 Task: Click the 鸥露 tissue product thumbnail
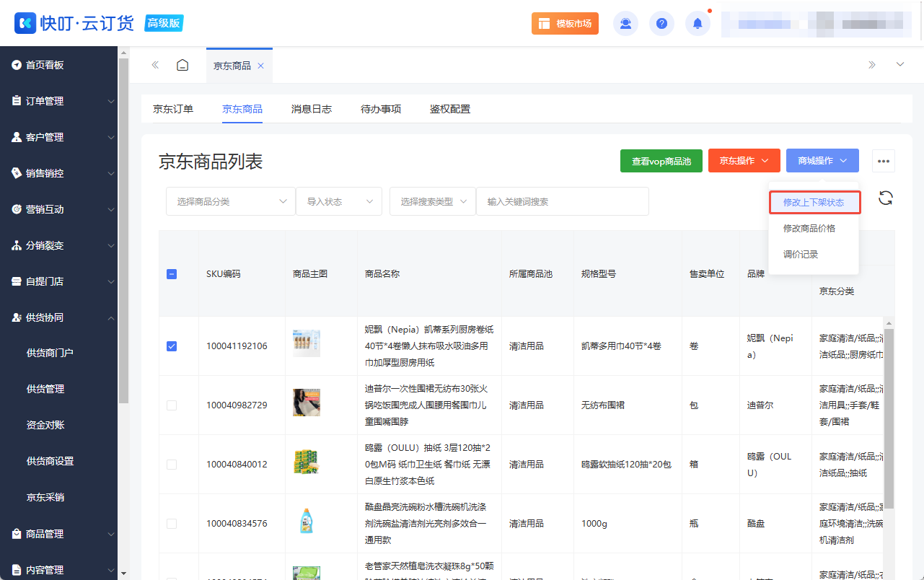pyautogui.click(x=307, y=462)
